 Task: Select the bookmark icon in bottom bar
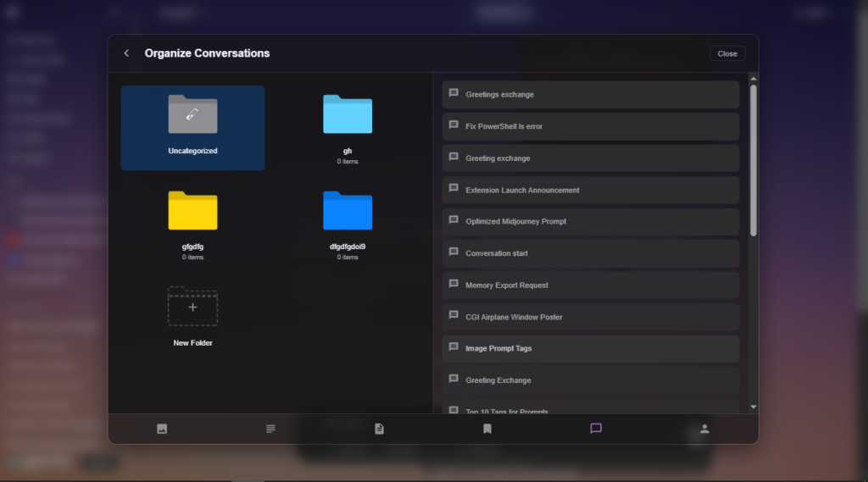[x=487, y=429]
